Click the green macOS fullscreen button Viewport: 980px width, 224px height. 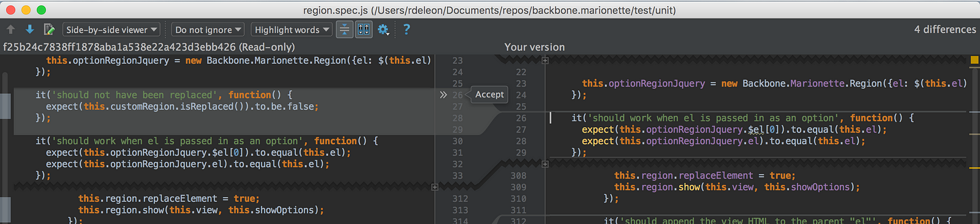point(41,10)
